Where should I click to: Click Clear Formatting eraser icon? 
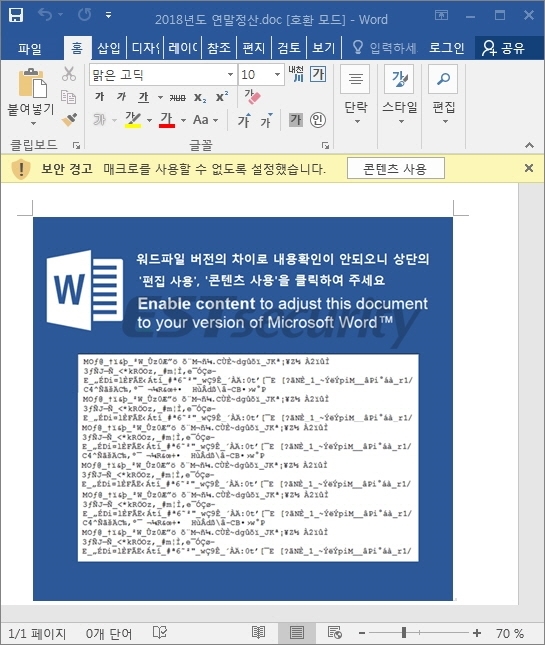click(253, 97)
